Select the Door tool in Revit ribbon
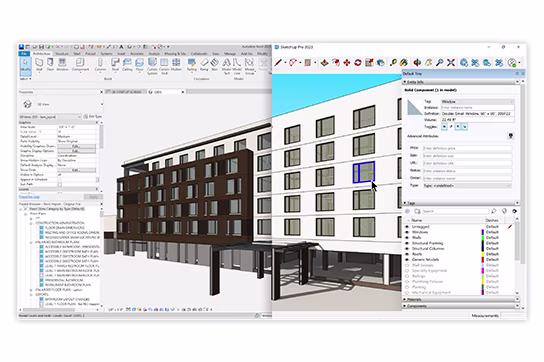The width and height of the screenshot is (544, 362). (50, 65)
